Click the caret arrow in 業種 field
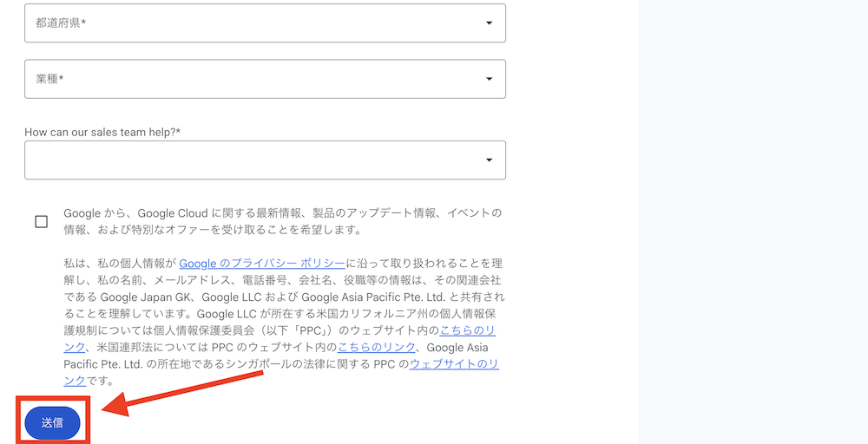This screenshot has height=444, width=868. point(489,79)
